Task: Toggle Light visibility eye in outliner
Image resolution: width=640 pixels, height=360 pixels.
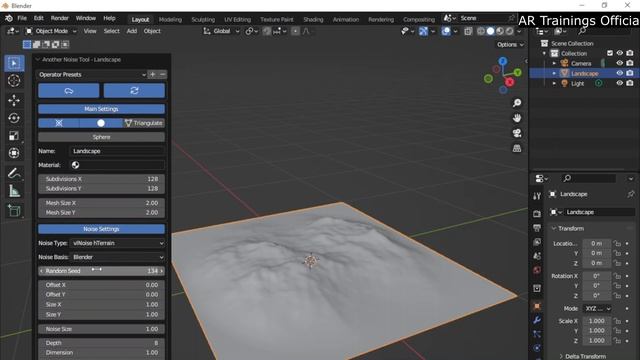Action: pyautogui.click(x=620, y=83)
